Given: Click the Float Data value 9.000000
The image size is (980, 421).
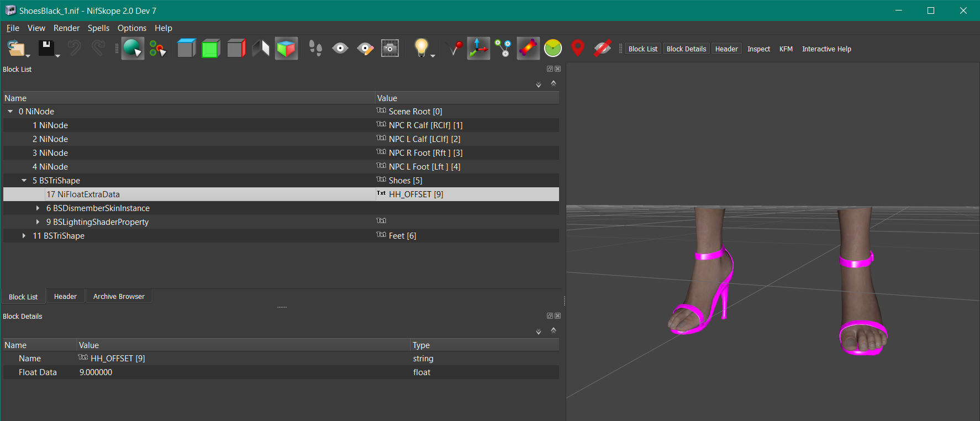Looking at the screenshot, I should tap(96, 372).
